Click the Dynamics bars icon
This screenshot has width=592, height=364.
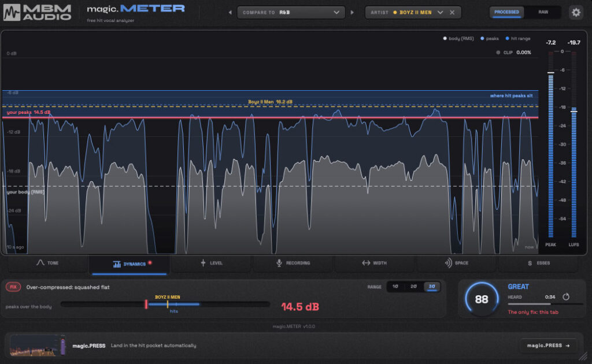coord(117,264)
